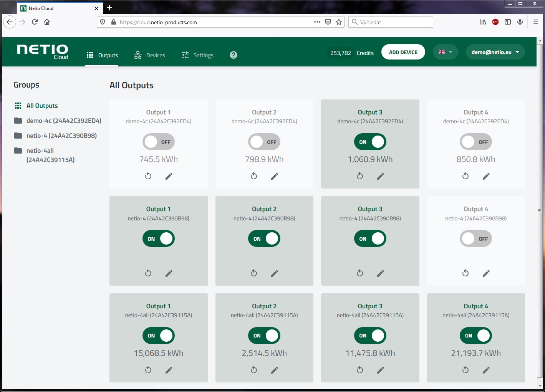The height and width of the screenshot is (392, 545).
Task: Switch on Output 1 of demo-4c
Action: pyautogui.click(x=159, y=142)
